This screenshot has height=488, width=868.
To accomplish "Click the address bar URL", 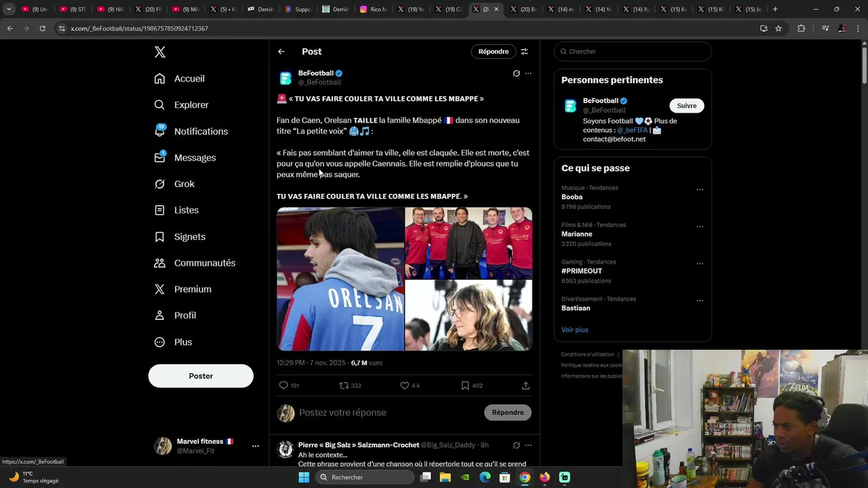I will tap(139, 28).
